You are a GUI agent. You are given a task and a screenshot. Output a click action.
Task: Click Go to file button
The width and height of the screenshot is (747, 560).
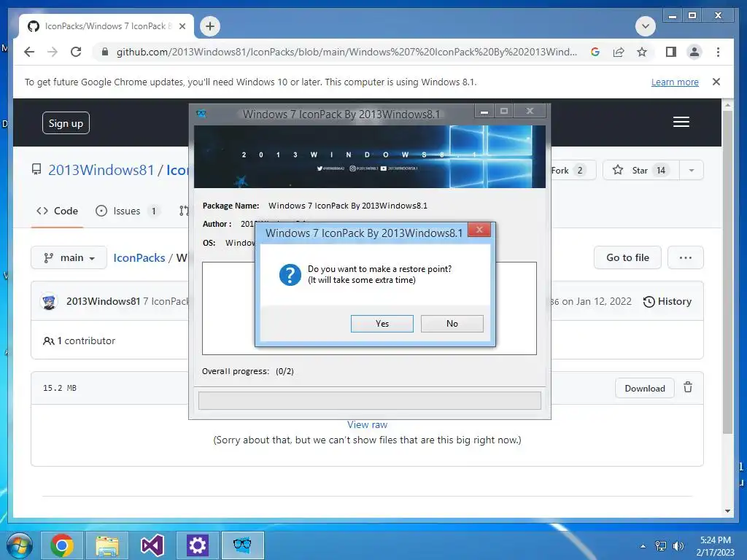(627, 257)
